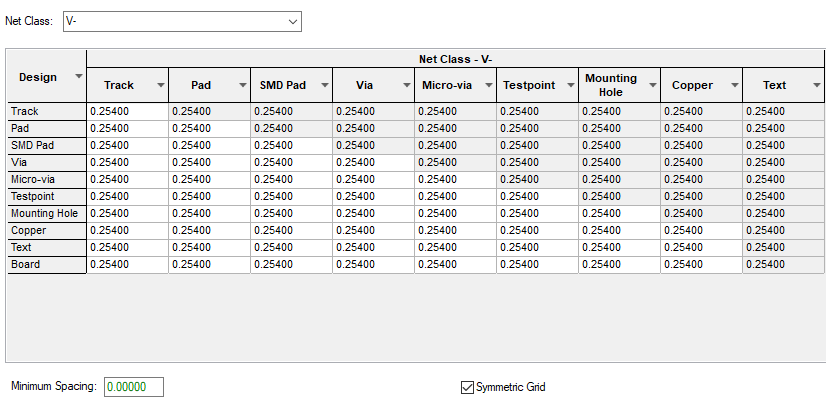Expand the Text column dropdown arrow
Screen dimensions: 826x400
pos(815,86)
